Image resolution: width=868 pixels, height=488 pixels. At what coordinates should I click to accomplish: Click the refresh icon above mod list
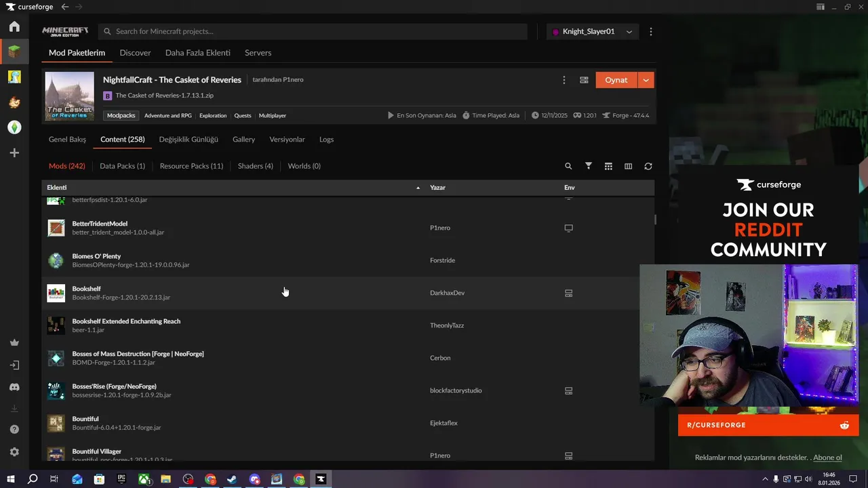click(x=648, y=166)
